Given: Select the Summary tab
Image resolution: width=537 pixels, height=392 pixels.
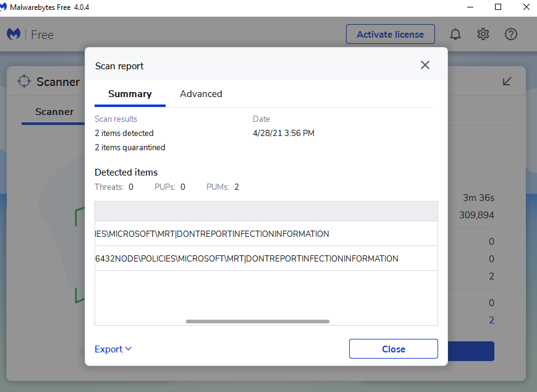Looking at the screenshot, I should (130, 94).
